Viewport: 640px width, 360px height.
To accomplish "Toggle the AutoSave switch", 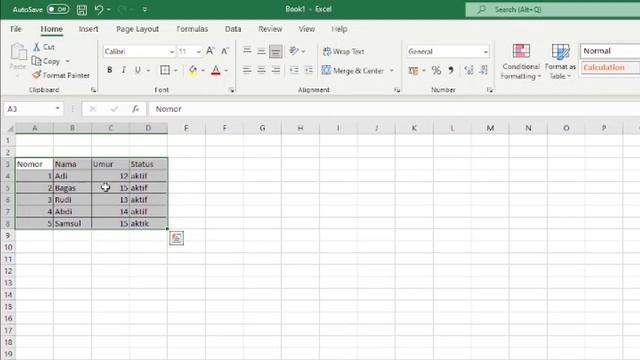I will [58, 9].
